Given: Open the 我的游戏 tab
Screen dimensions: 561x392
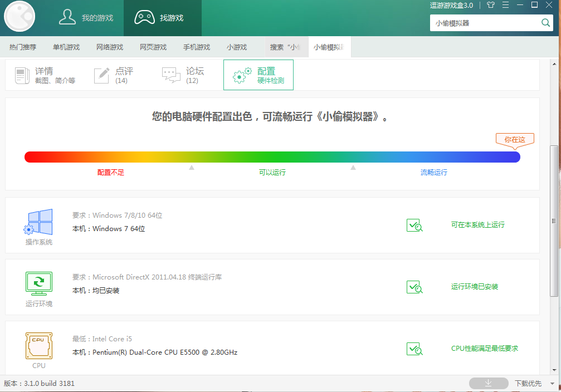Looking at the screenshot, I should pos(86,17).
